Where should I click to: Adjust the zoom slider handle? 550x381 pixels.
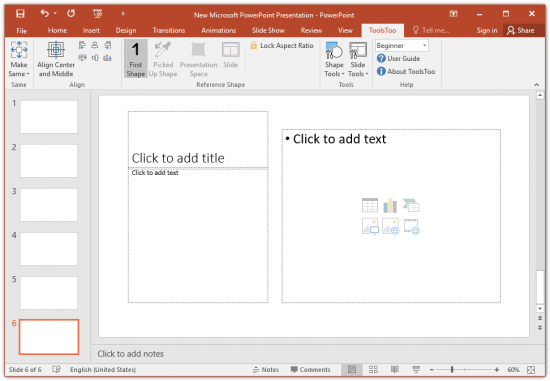[452, 369]
